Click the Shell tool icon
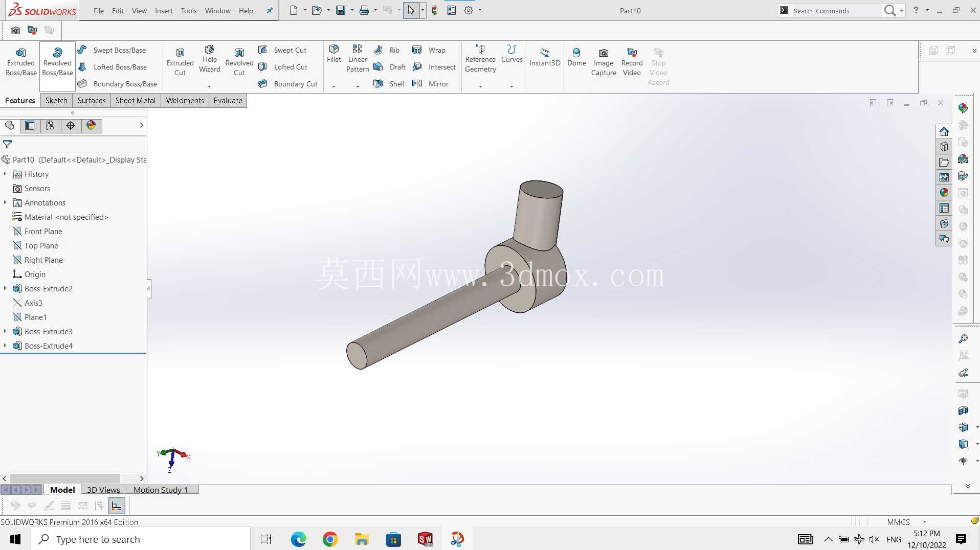 pyautogui.click(x=378, y=84)
